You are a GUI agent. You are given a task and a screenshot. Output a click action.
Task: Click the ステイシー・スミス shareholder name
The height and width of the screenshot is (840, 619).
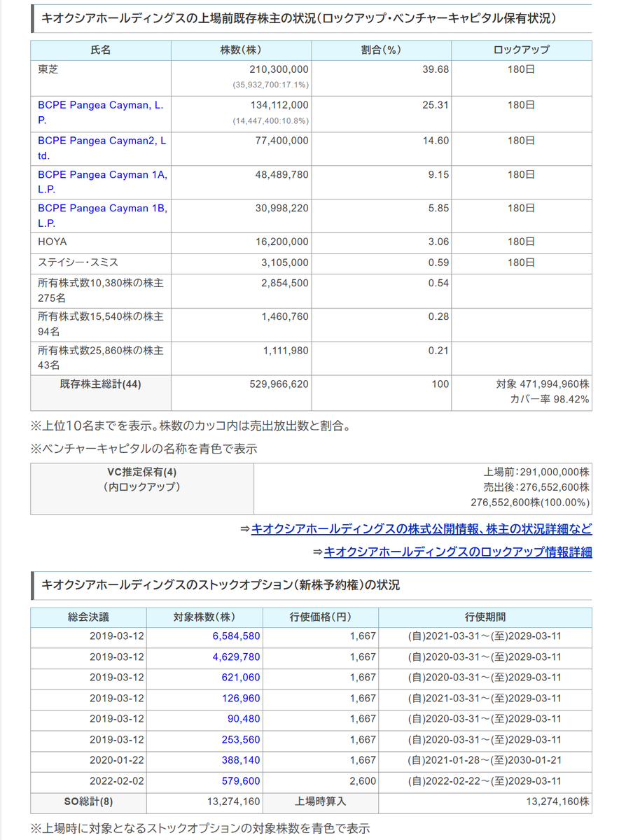tap(78, 262)
